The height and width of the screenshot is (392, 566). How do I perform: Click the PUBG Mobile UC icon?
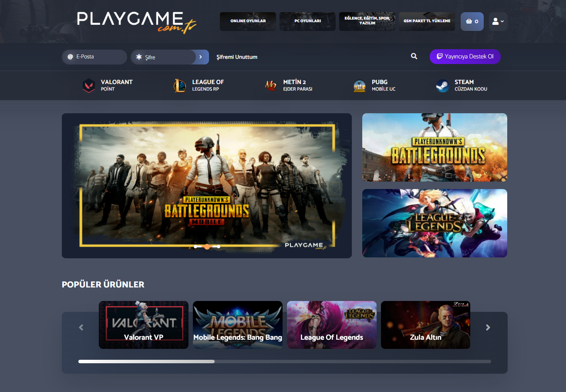pyautogui.click(x=360, y=86)
